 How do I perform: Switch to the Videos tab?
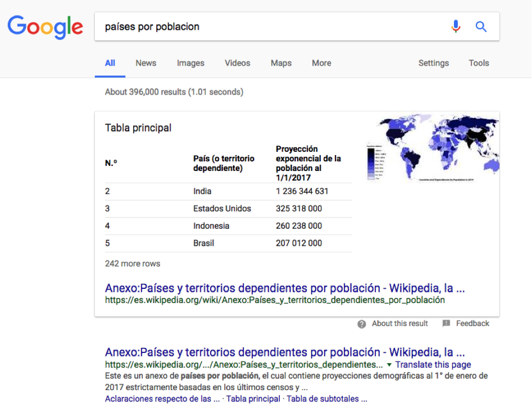click(x=237, y=63)
